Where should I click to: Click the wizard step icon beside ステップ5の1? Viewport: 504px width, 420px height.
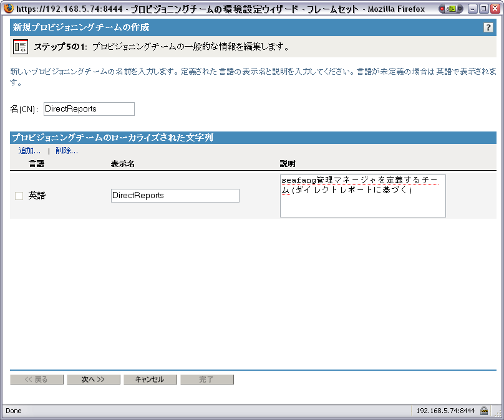21,47
